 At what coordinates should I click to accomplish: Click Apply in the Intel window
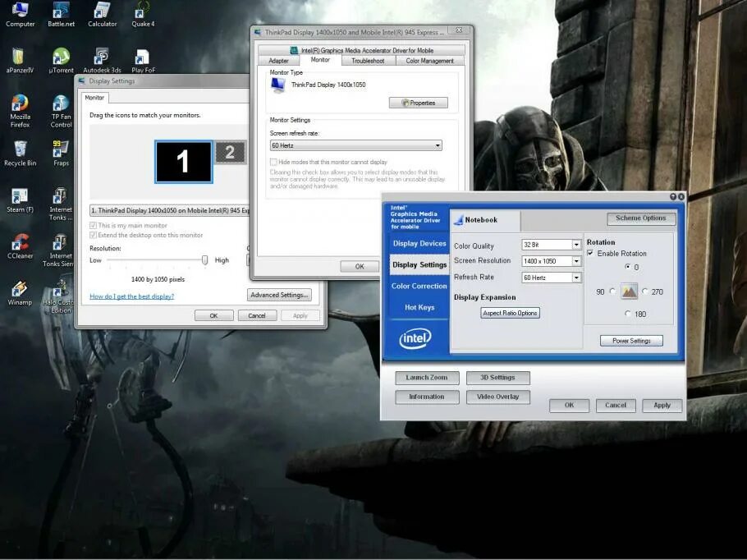pos(662,406)
